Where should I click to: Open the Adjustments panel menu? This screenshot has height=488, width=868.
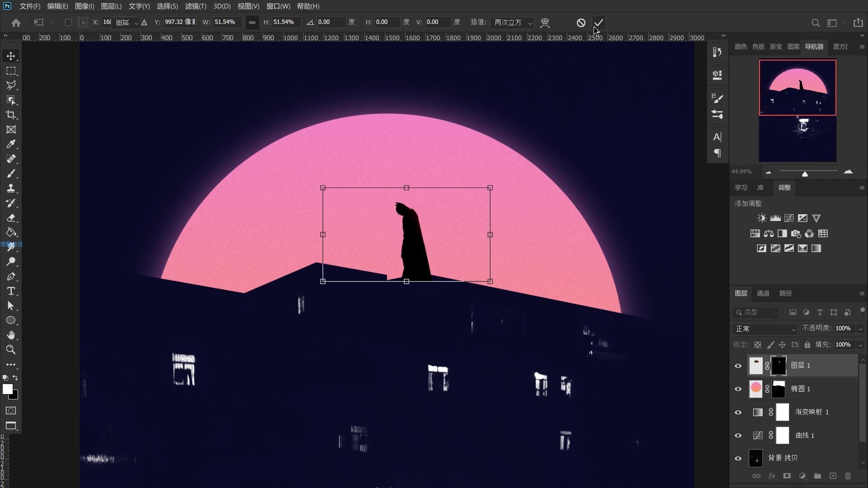click(862, 188)
